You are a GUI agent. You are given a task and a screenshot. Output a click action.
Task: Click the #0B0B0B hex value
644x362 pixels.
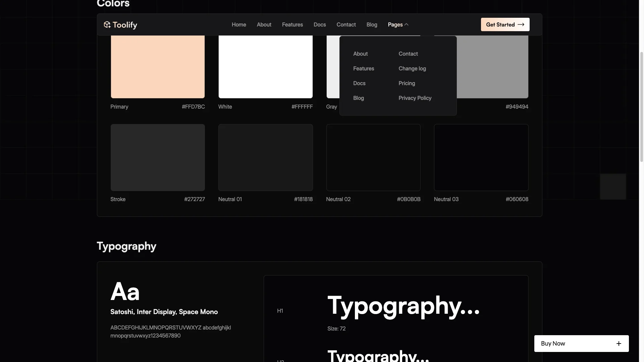click(409, 199)
